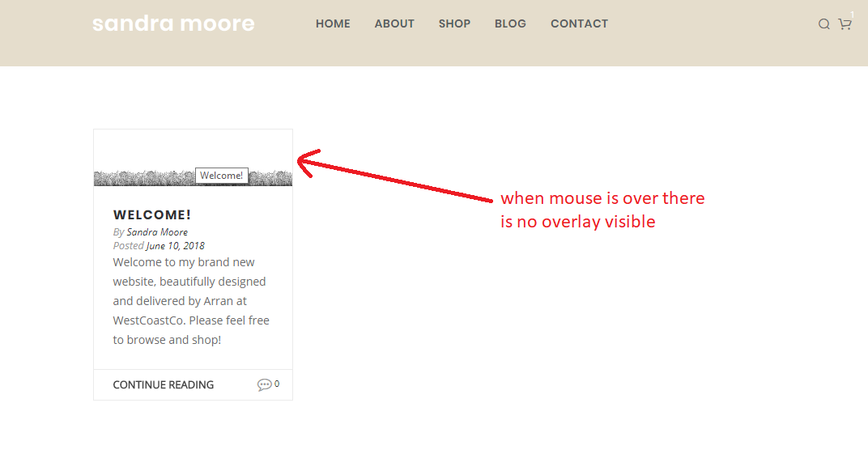
Task: Open the BLOG menu item
Action: pos(510,23)
